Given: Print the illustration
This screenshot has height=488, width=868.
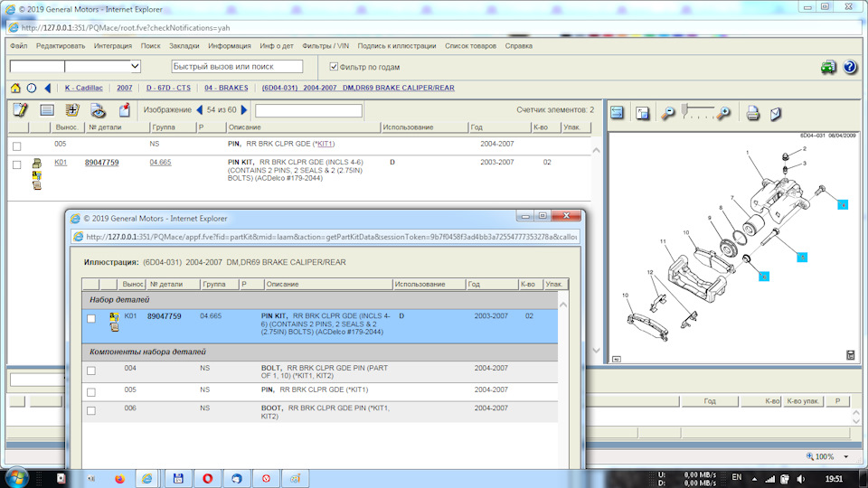Looking at the screenshot, I should [x=752, y=114].
